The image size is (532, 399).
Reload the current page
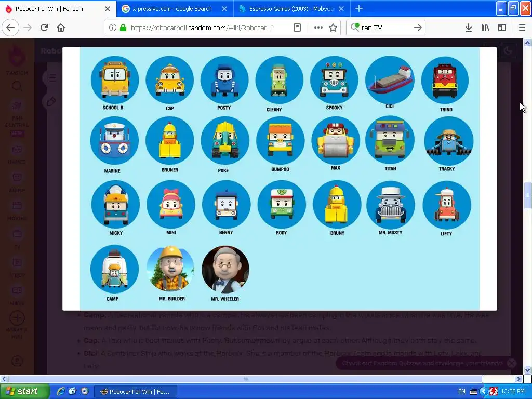44,28
